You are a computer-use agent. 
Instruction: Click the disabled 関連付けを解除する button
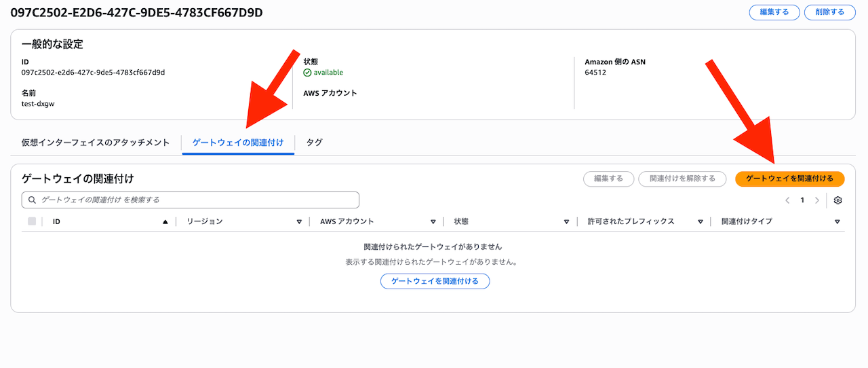tap(682, 179)
